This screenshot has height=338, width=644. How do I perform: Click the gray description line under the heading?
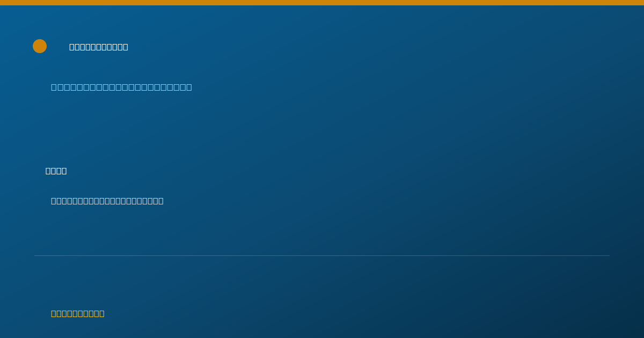click(107, 201)
